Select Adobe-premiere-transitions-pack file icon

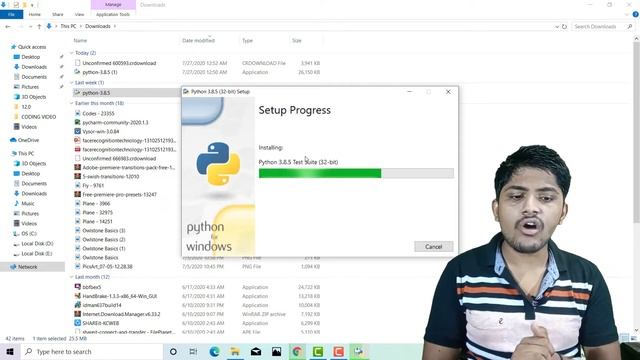78,167
